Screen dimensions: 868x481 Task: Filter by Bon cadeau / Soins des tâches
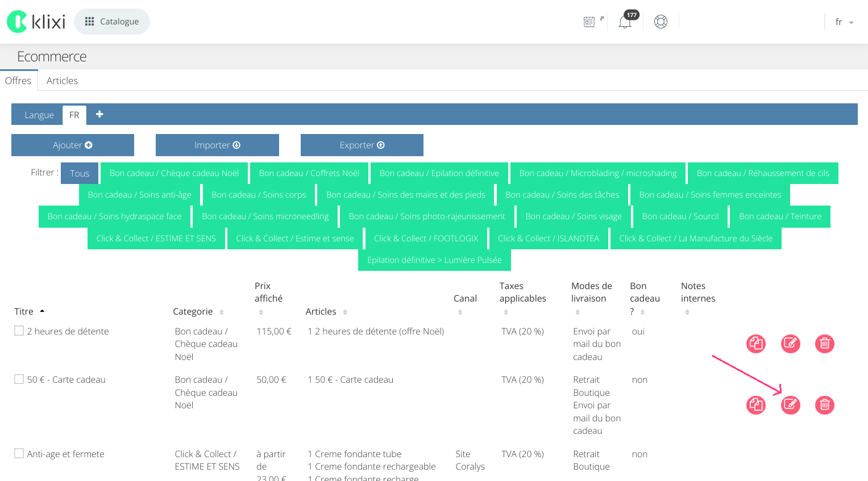pyautogui.click(x=562, y=195)
